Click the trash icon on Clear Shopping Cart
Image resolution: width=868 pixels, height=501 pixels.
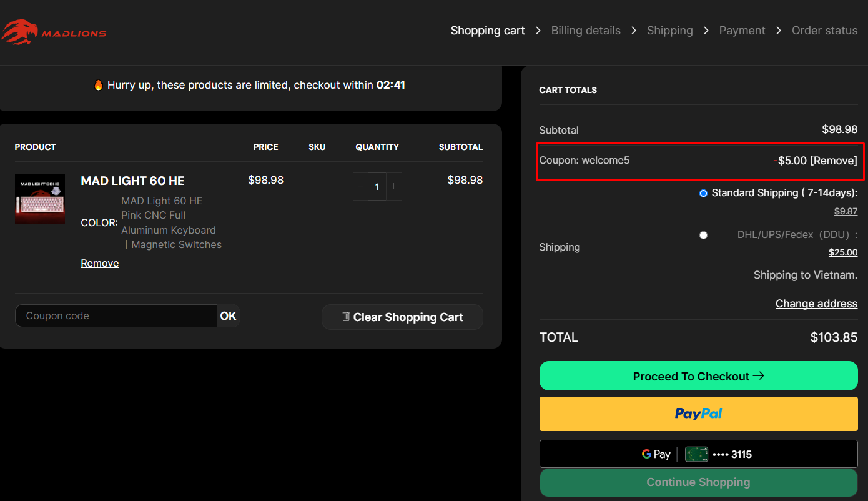pos(346,316)
